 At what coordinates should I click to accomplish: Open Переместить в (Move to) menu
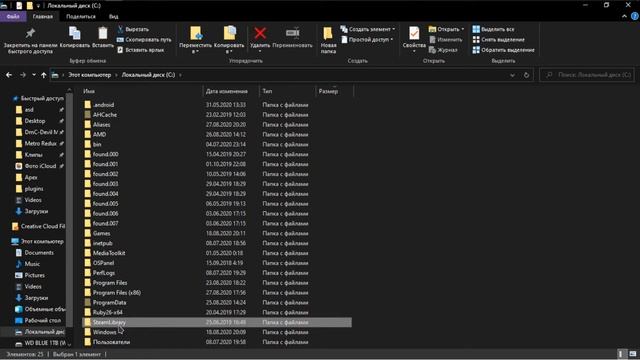[x=196, y=40]
